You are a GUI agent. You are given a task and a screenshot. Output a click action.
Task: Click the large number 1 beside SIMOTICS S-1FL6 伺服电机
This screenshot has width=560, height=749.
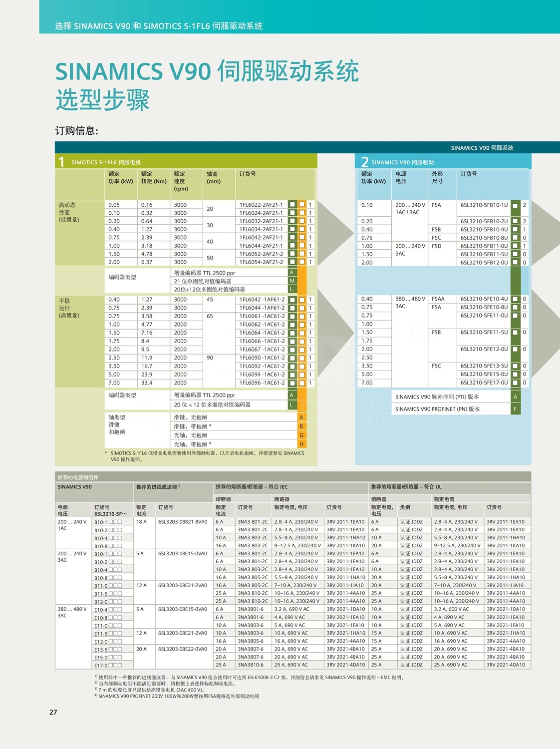point(61,162)
